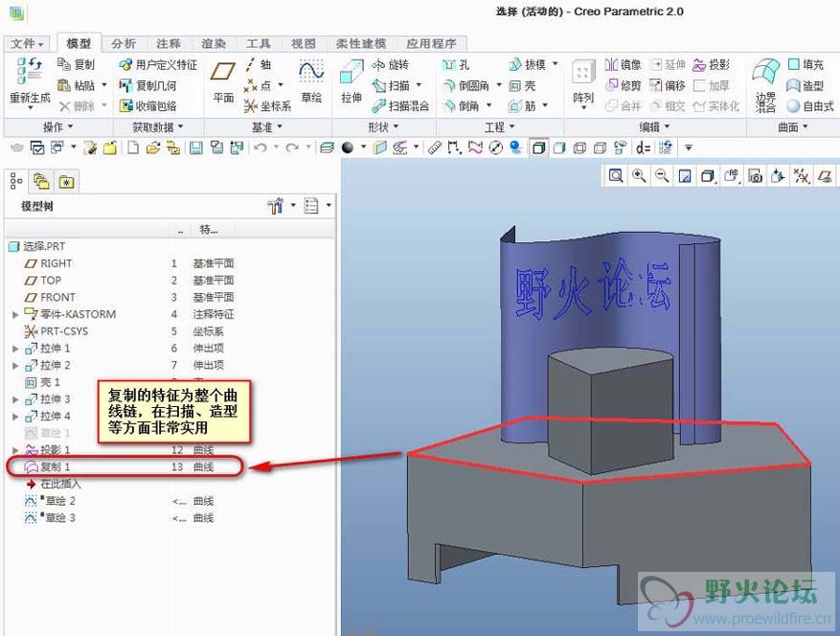
Task: Select the Fill (填充) tool
Action: [806, 65]
